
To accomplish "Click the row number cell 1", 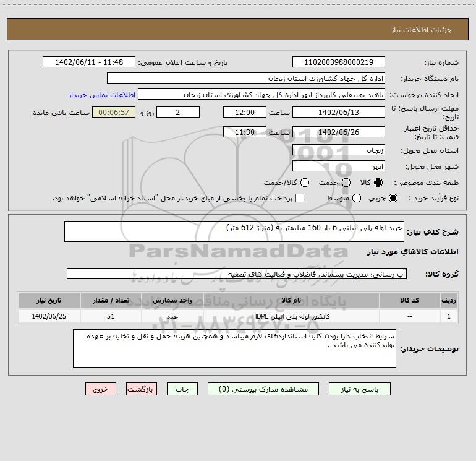I will 449,316.
